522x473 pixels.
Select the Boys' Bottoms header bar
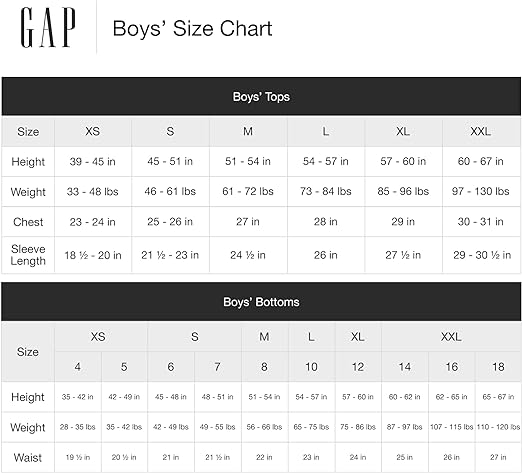tap(261, 302)
